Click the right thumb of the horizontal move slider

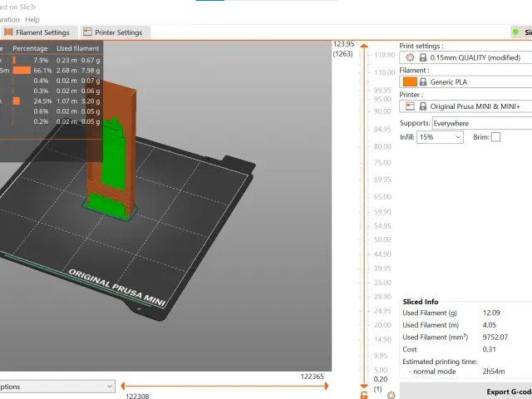tap(327, 386)
